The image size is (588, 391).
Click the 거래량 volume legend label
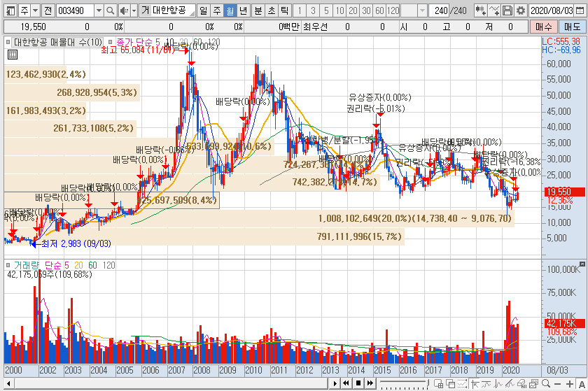[27, 265]
